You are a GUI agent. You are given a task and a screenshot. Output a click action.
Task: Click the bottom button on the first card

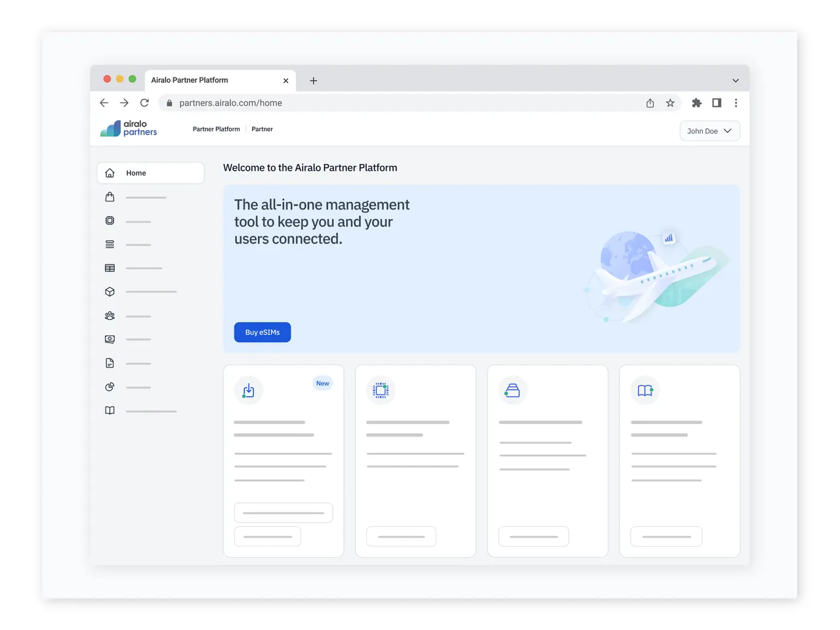click(268, 536)
